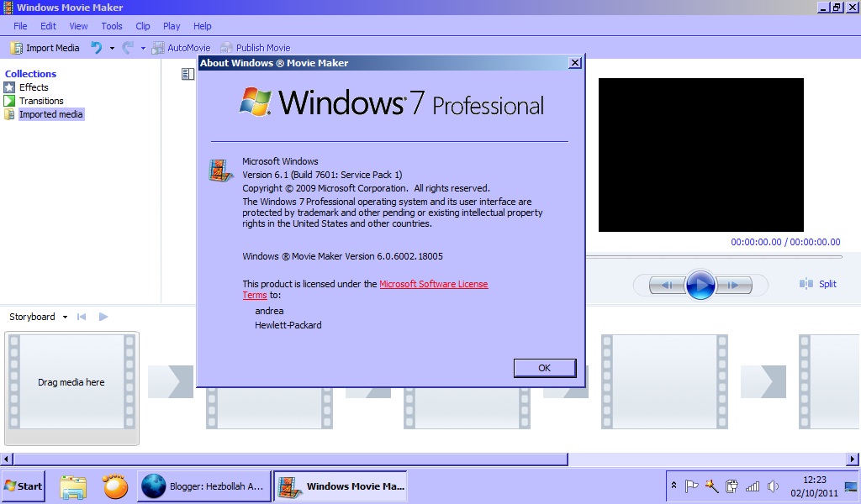Open the Action Center flag tray icon
The image size is (861, 504).
(x=691, y=486)
